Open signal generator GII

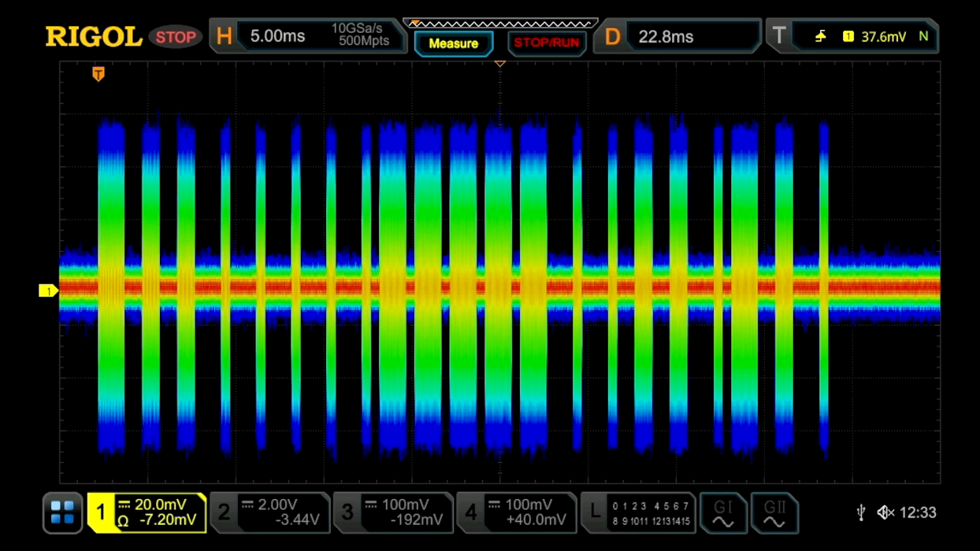(774, 512)
